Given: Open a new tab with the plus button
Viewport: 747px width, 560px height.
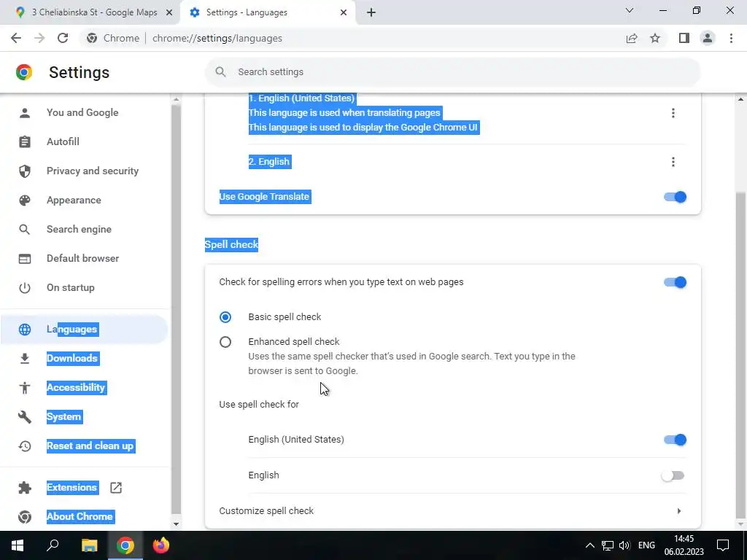Looking at the screenshot, I should click(371, 12).
